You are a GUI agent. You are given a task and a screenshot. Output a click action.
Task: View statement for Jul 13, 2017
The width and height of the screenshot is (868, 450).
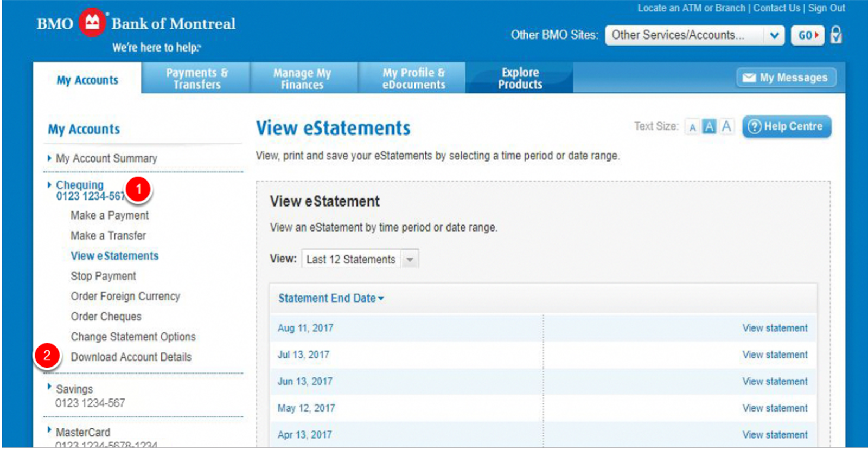coord(775,355)
